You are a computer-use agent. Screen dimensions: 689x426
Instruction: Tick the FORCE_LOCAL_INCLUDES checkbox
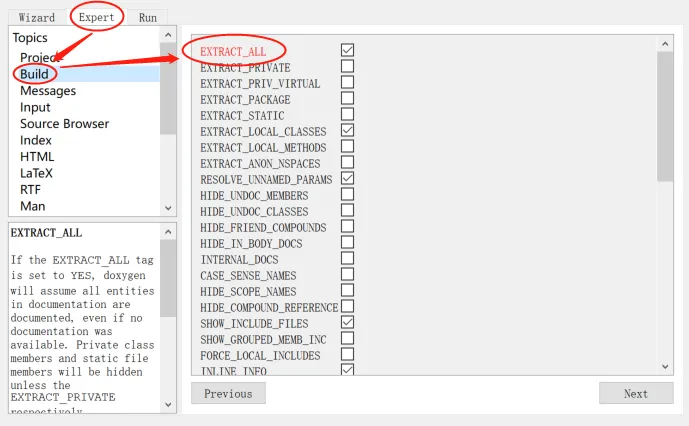click(x=347, y=354)
